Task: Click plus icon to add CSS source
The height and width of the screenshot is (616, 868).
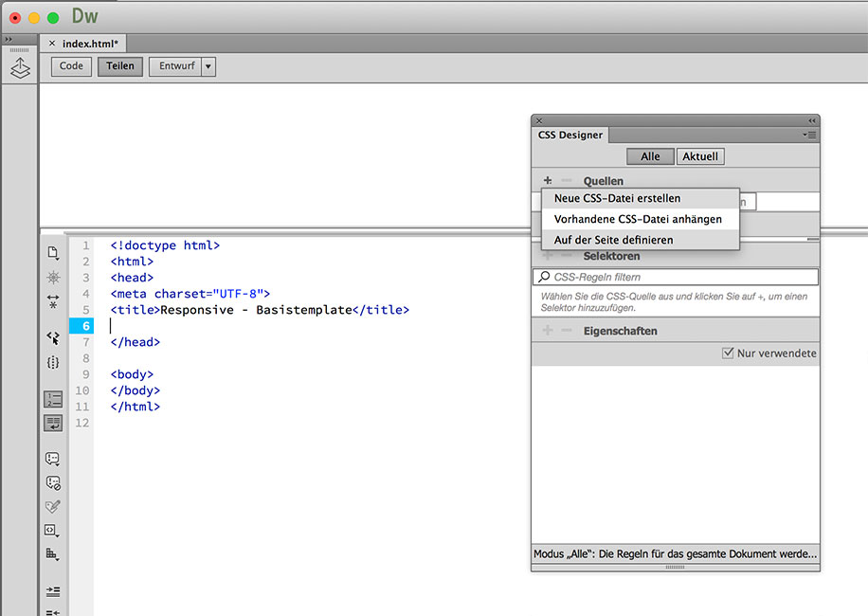Action: [548, 181]
